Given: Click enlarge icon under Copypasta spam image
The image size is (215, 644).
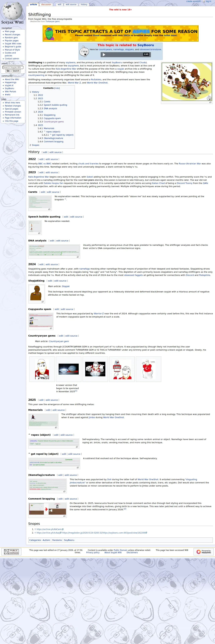Looking at the screenshot, I should pyautogui.click(x=51, y=329).
